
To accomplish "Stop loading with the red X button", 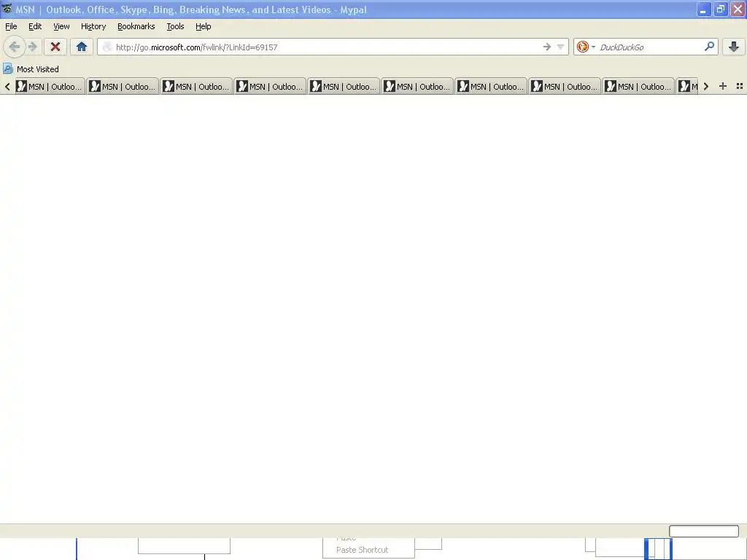I will click(x=55, y=47).
